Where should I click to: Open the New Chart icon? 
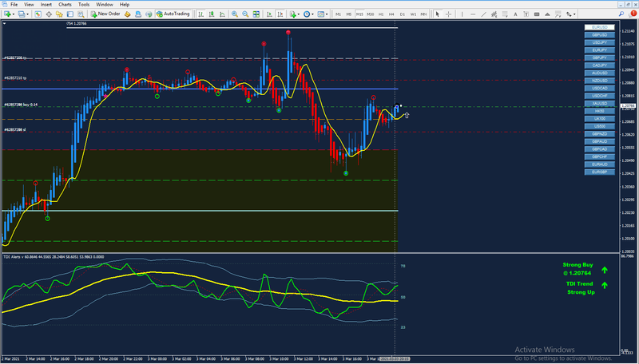pos(7,14)
